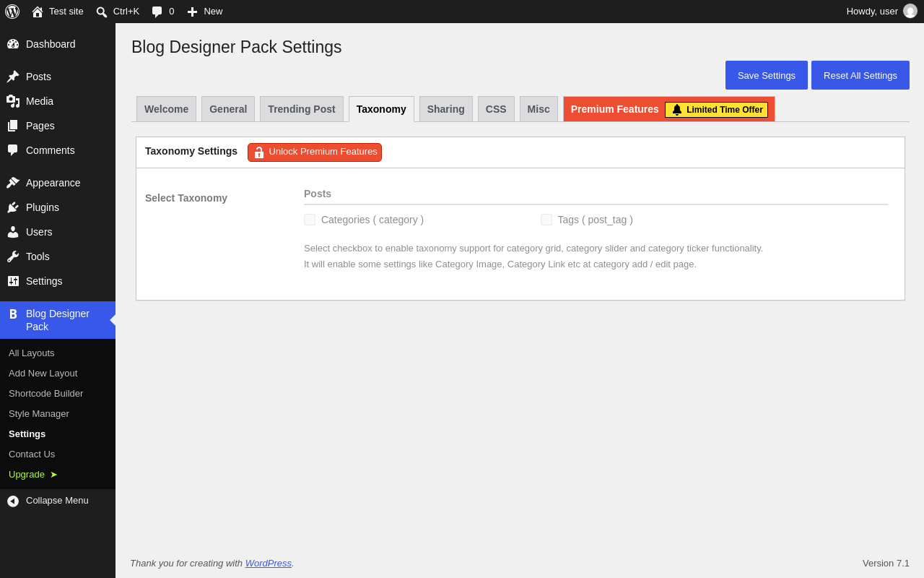The height and width of the screenshot is (578, 924).
Task: Open the Tools menu item
Action: [58, 256]
